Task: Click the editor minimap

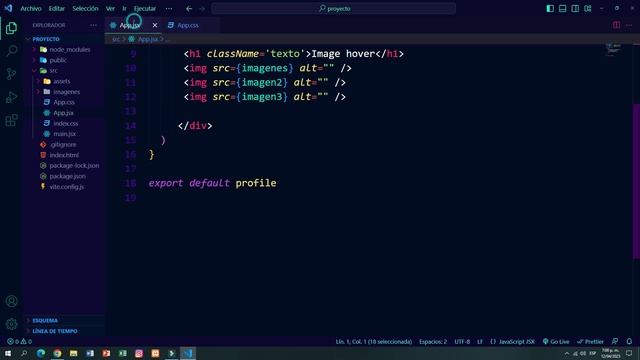Action: tap(613, 50)
